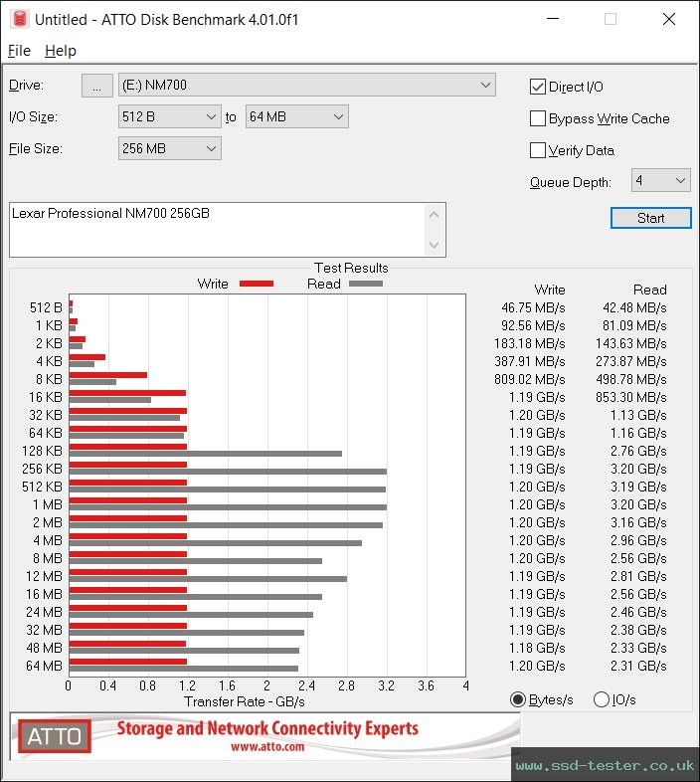Start the benchmark with the Start button
Viewport: 700px width, 782px height.
click(x=650, y=218)
